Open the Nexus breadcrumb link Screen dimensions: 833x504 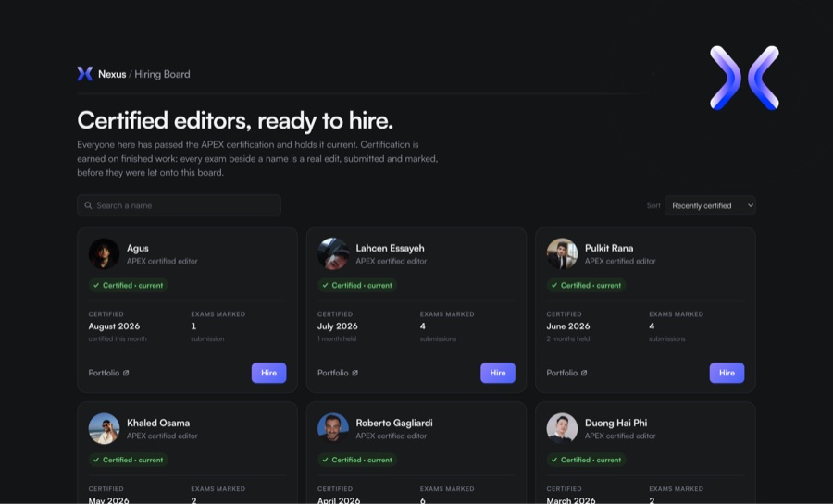(x=112, y=74)
